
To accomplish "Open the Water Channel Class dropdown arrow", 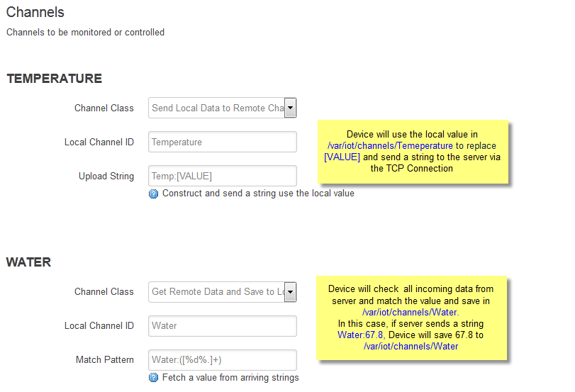I will [x=291, y=292].
